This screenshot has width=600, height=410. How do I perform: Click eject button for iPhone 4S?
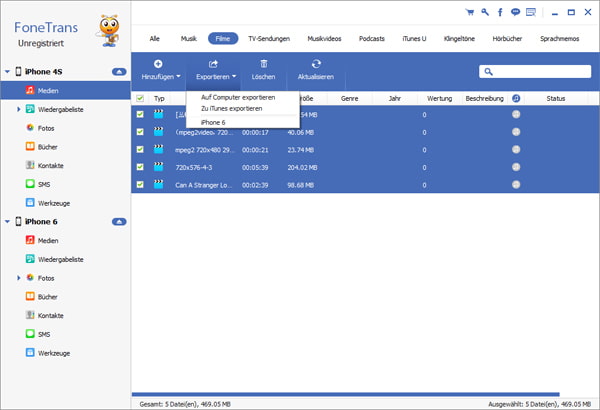[x=119, y=72]
